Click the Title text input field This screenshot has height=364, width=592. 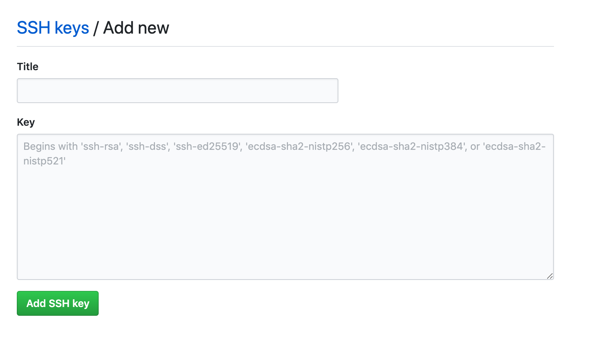(177, 91)
